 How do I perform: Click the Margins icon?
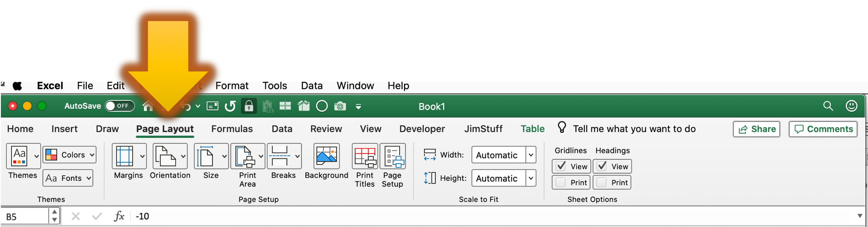(125, 156)
